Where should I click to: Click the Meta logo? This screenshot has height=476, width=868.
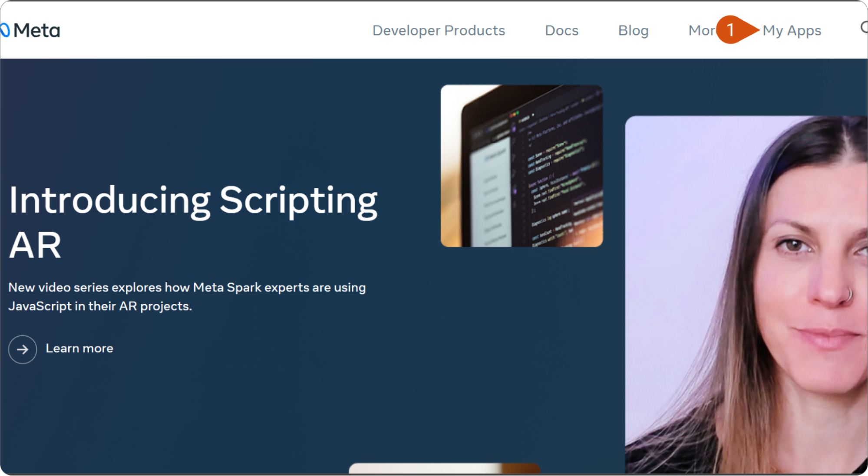(x=30, y=30)
